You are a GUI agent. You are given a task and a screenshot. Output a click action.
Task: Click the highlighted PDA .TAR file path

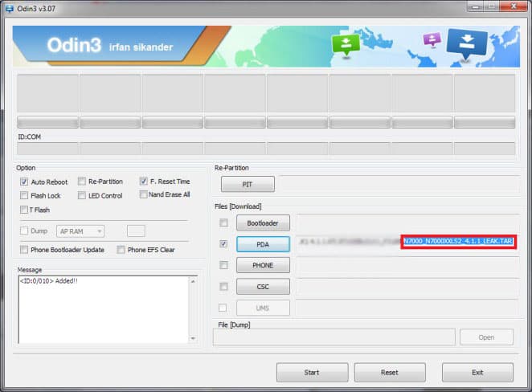[458, 242]
